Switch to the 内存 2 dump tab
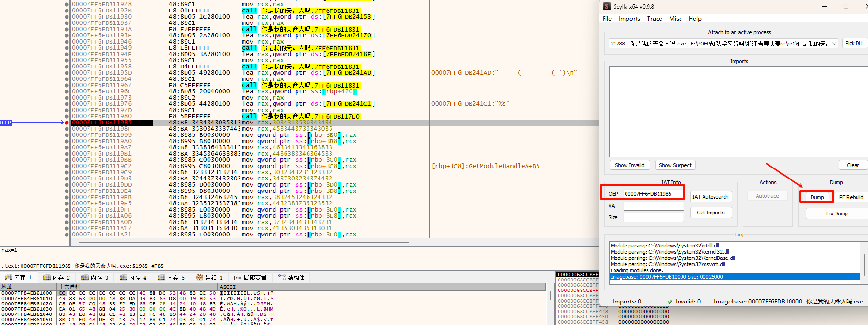The height and width of the screenshot is (325, 868). click(x=57, y=278)
